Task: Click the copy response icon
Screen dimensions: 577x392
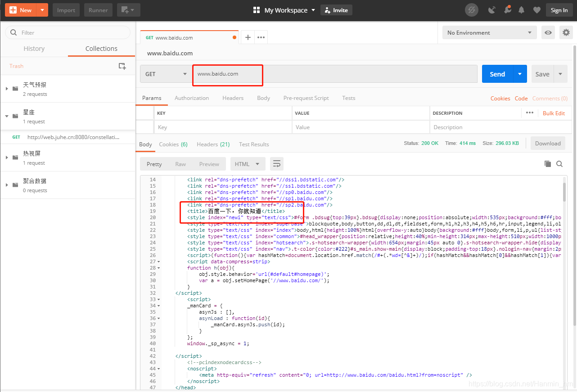Action: [547, 164]
